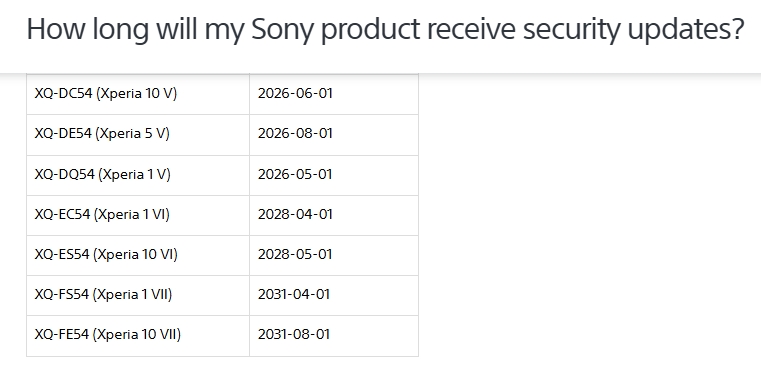Click the date 2028-05-01

295,254
